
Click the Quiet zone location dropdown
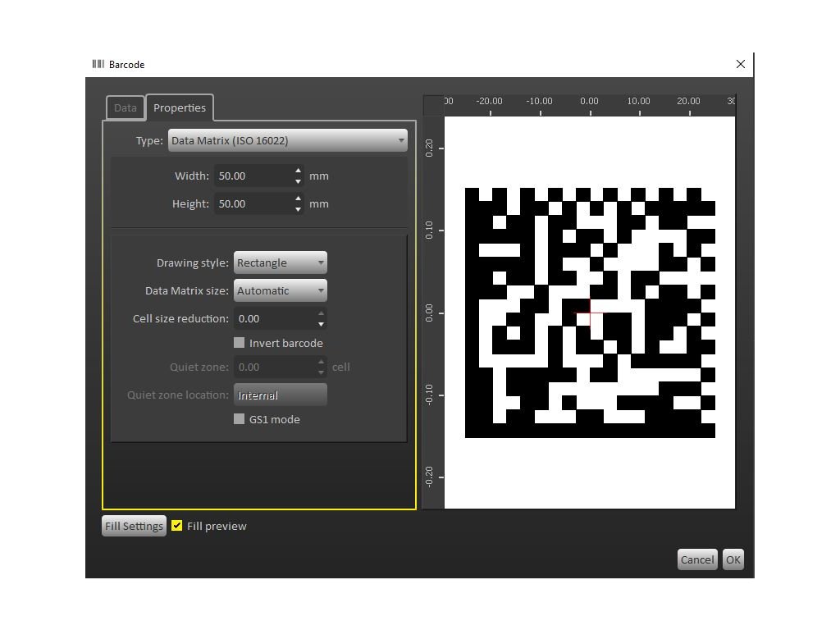[281, 395]
